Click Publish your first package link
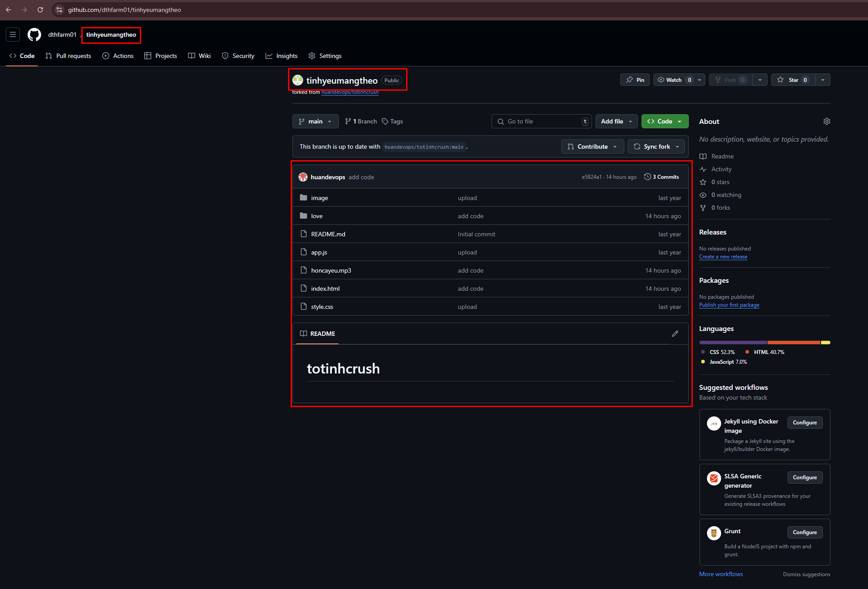This screenshot has height=589, width=868. (x=729, y=305)
